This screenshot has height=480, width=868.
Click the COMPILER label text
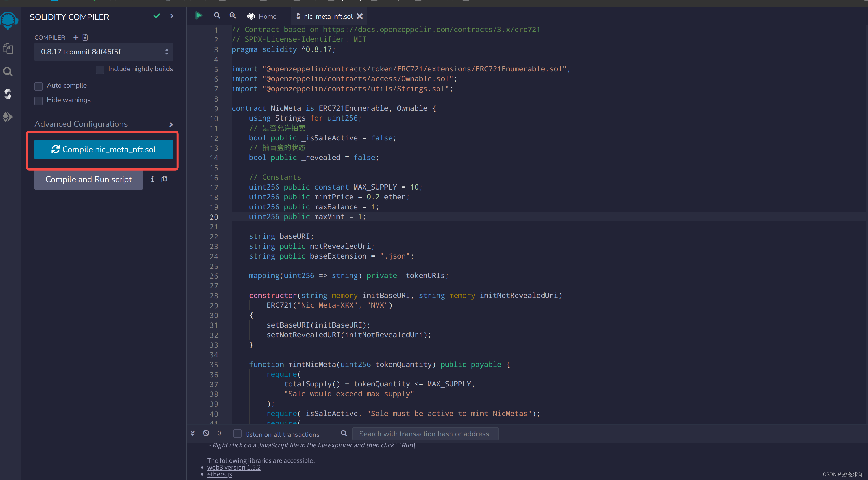click(x=49, y=37)
